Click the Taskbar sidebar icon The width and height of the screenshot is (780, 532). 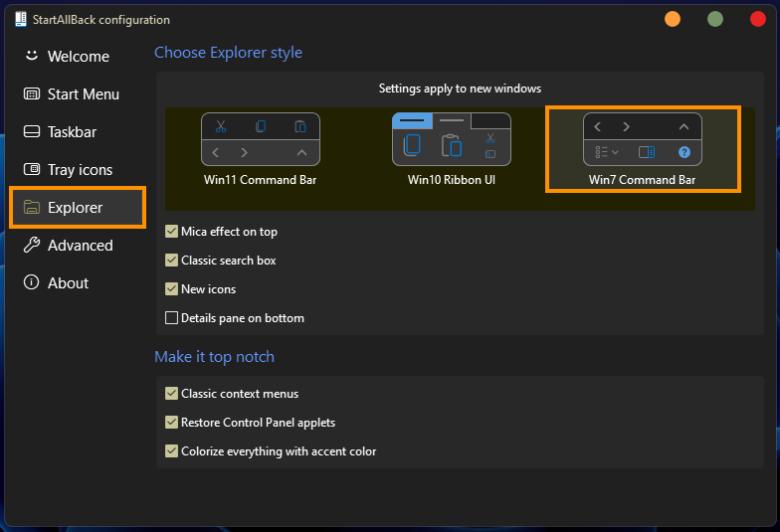32,131
